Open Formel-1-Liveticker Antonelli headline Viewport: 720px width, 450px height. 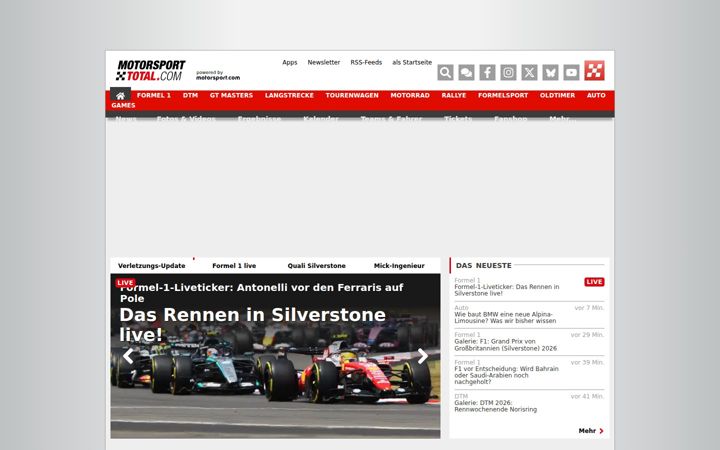tap(262, 292)
